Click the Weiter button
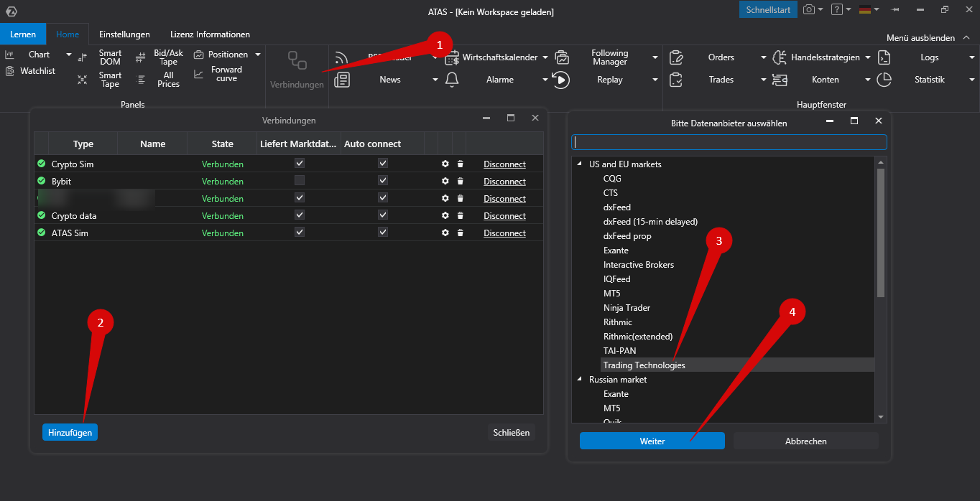This screenshot has height=501, width=980. 652,441
